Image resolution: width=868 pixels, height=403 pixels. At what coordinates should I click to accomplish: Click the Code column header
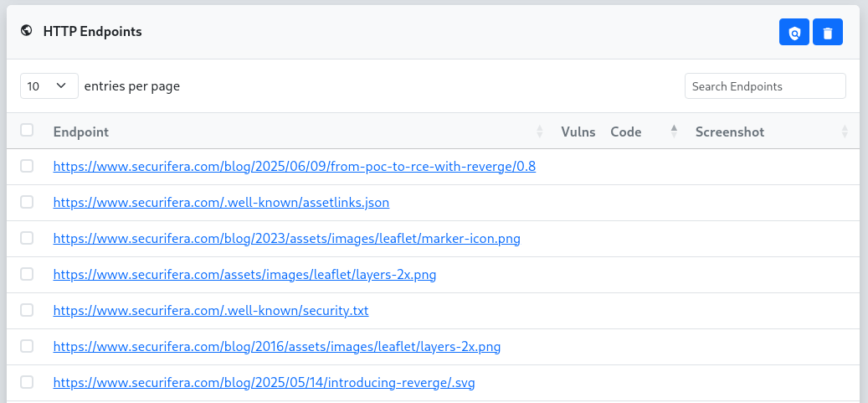pos(626,132)
